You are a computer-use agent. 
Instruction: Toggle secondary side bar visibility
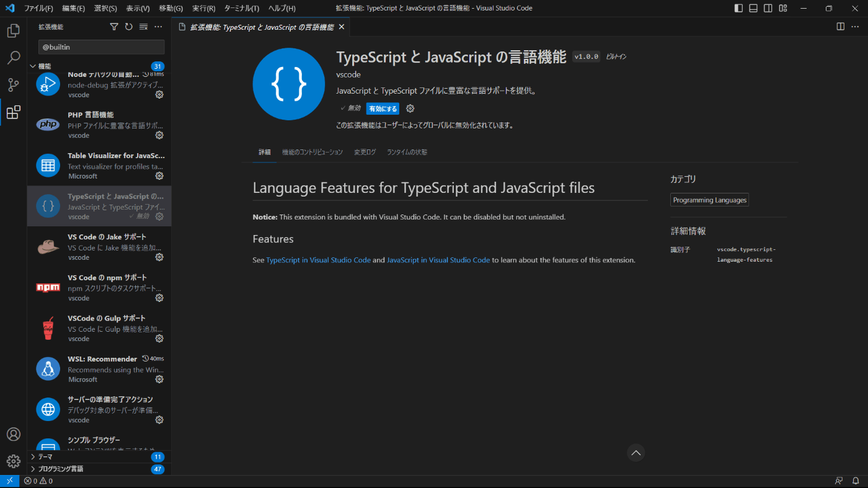[768, 8]
